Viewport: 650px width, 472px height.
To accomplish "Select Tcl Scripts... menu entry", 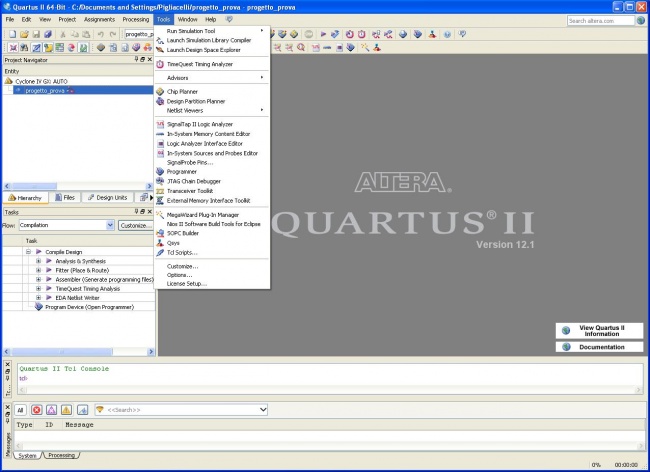I will click(x=212, y=252).
